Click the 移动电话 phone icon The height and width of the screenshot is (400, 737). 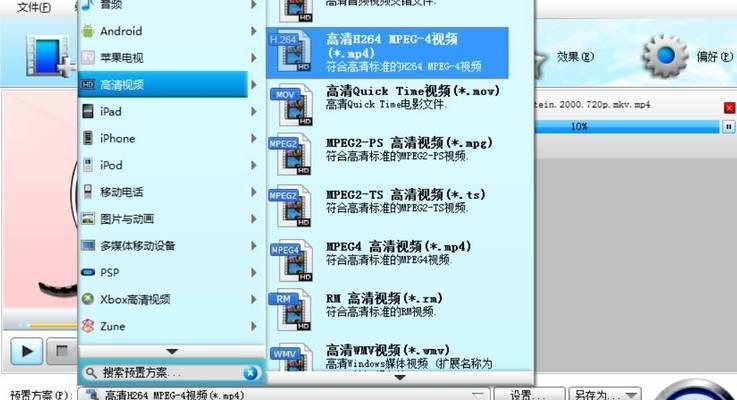coord(87,192)
